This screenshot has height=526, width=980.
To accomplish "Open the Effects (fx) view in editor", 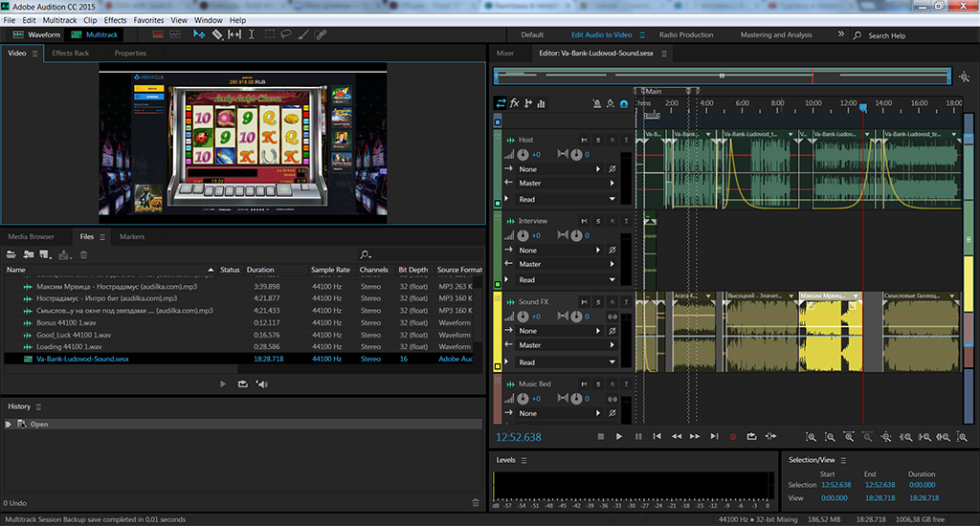I will 514,103.
